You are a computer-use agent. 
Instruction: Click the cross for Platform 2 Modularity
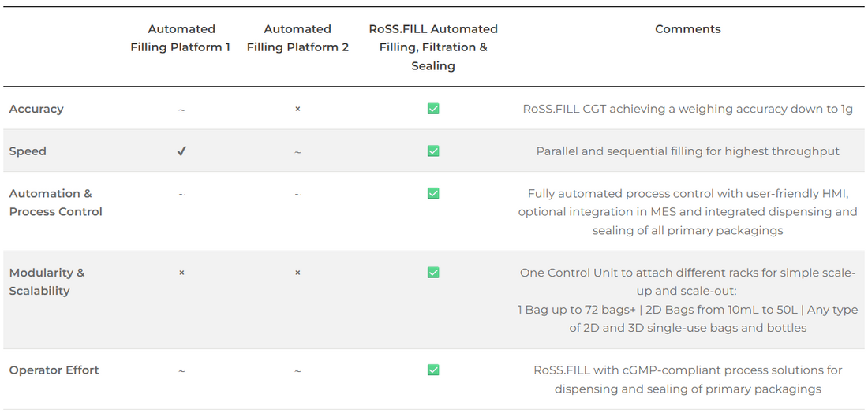coord(297,273)
